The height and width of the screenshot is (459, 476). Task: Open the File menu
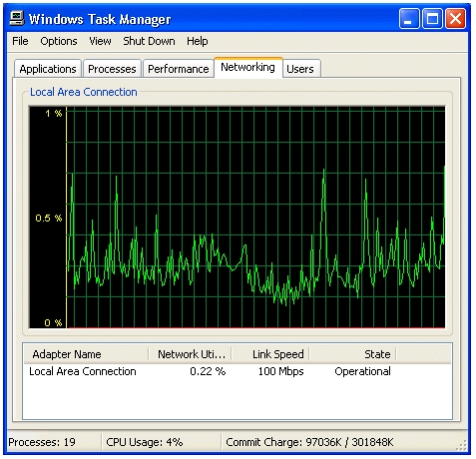(x=20, y=41)
